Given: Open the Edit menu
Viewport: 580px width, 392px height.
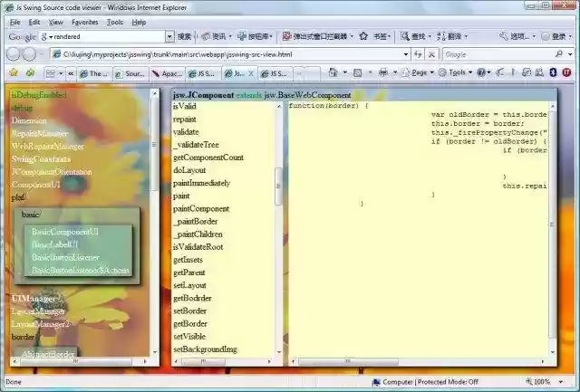Looking at the screenshot, I should pos(34,22).
